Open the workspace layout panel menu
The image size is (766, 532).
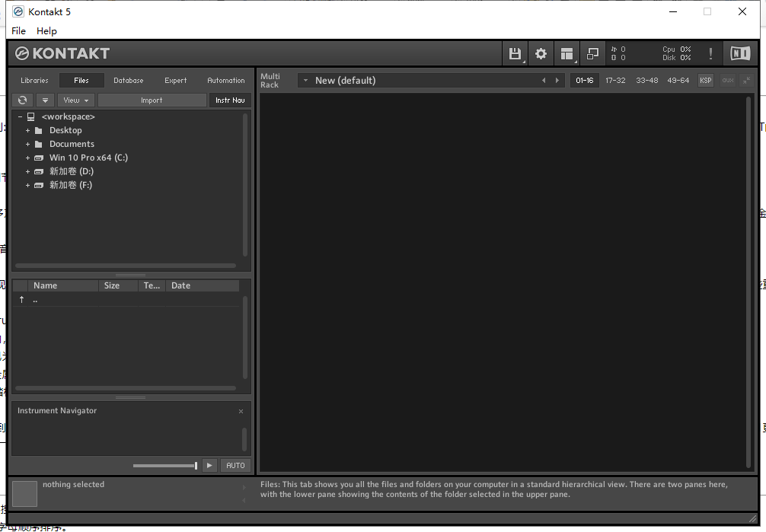567,53
